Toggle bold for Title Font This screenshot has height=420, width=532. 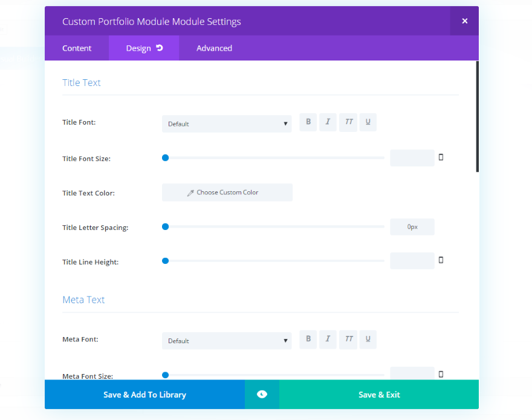pyautogui.click(x=308, y=122)
